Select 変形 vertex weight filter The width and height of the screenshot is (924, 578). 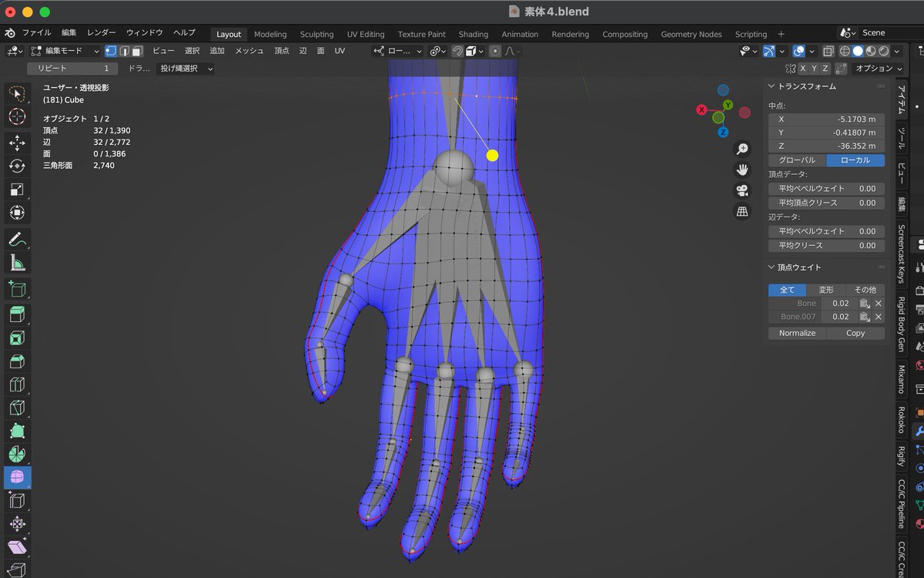tap(826, 290)
